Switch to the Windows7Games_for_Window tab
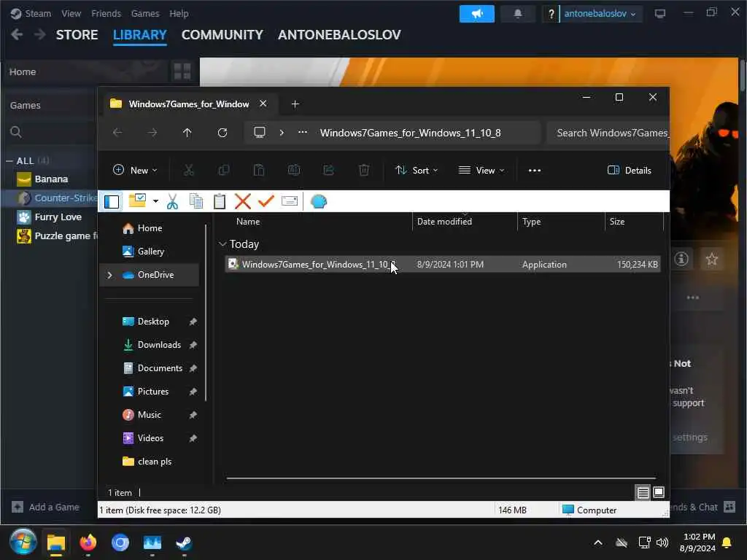This screenshot has height=560, width=747. (x=189, y=104)
